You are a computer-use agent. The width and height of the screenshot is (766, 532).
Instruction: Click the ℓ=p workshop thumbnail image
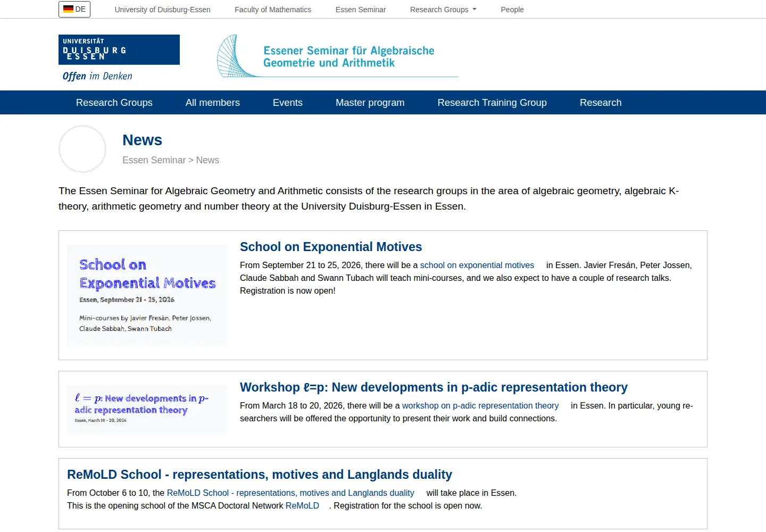coord(147,409)
